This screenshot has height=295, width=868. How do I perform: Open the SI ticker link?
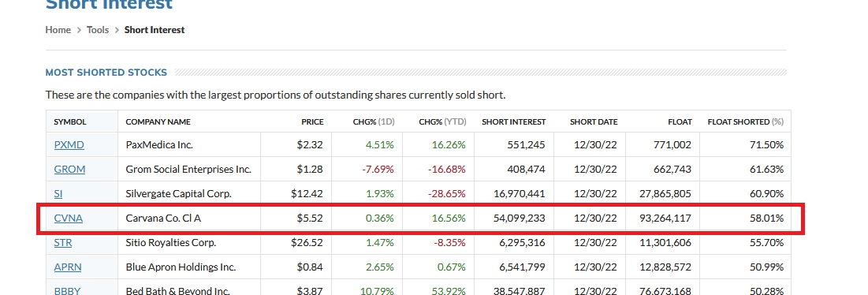click(x=58, y=194)
